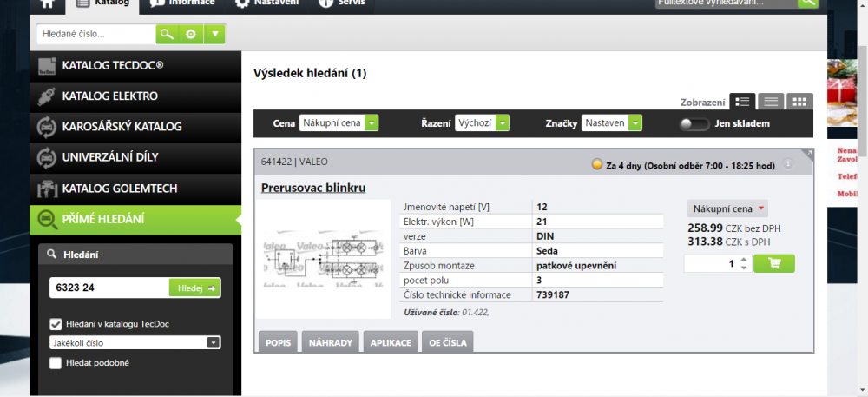Screen dimensions: 868x397
Task: Click the TecDoc logo icon
Action: click(47, 66)
